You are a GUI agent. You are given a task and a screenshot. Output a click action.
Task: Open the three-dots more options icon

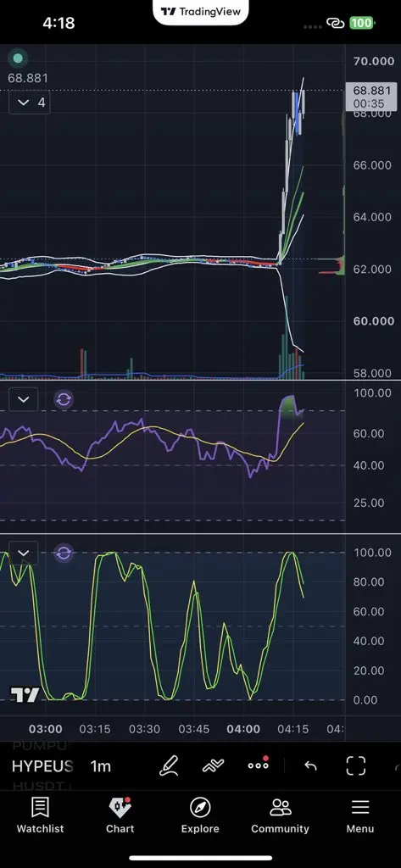[258, 765]
